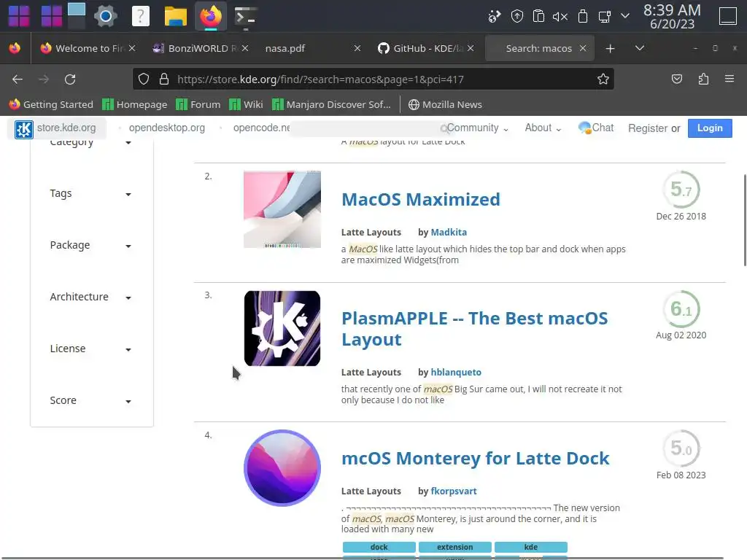The height and width of the screenshot is (560, 747).
Task: Open the Manjaro Homepage bookmark
Action: click(x=135, y=105)
